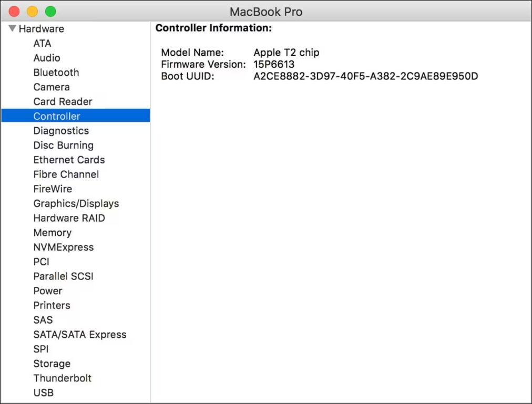Click the Boot UUID label
The image size is (532, 404).
pyautogui.click(x=188, y=76)
